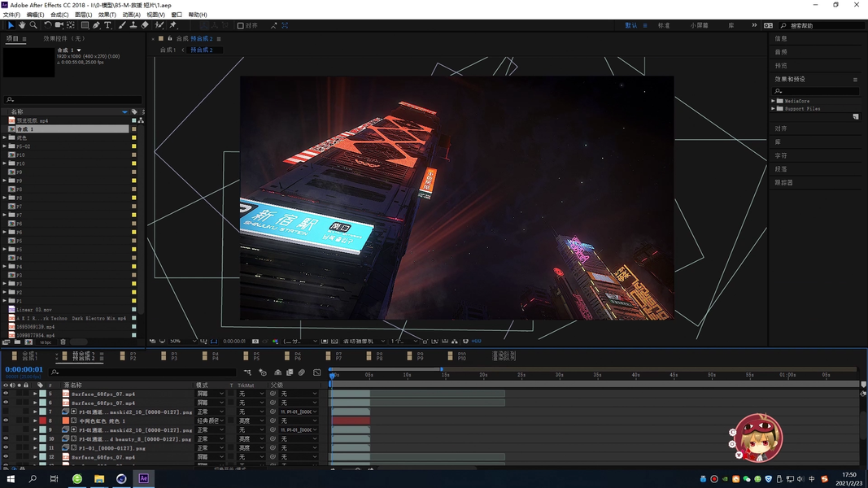Click the show channel RGB icon
Viewport: 868px width, 488px height.
pos(275,342)
